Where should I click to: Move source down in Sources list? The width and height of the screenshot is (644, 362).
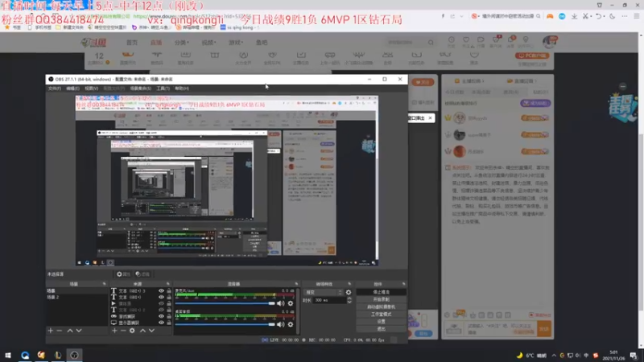coord(151,331)
